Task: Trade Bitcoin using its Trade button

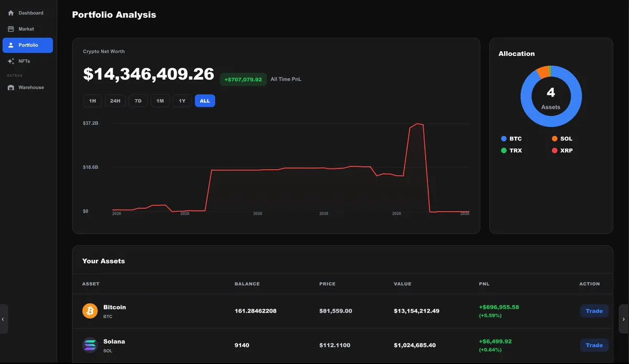Action: [594, 311]
